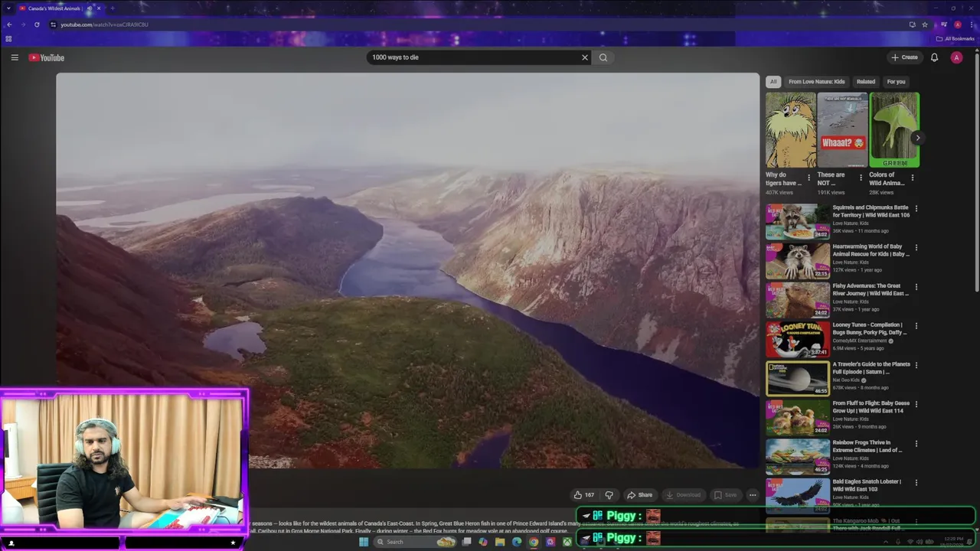Open options for Bald Eagles video
This screenshot has width=980, height=551.
(916, 482)
